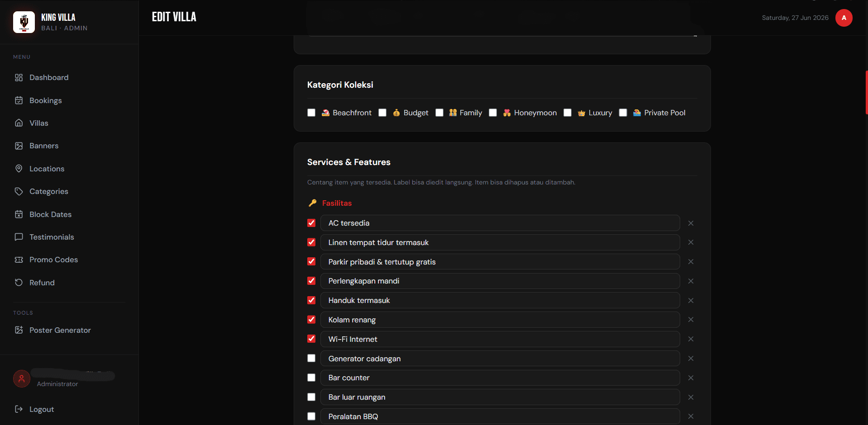The width and height of the screenshot is (868, 425).
Task: Tick the Beachfront category checkbox
Action: (311, 113)
